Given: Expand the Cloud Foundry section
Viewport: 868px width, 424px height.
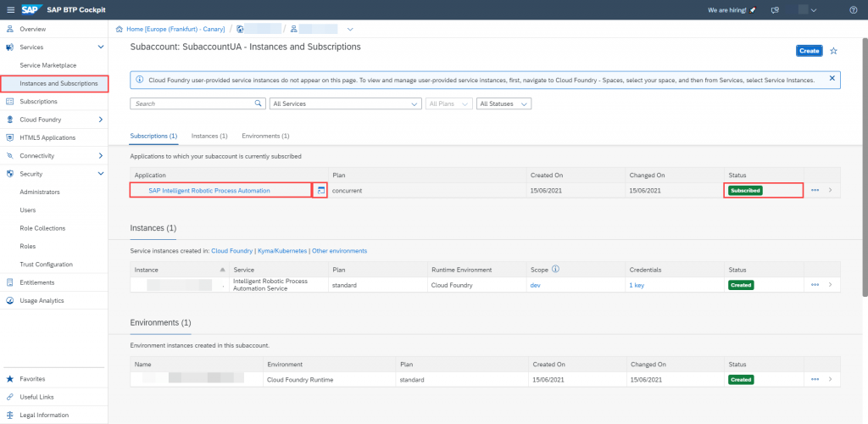Looking at the screenshot, I should (101, 120).
